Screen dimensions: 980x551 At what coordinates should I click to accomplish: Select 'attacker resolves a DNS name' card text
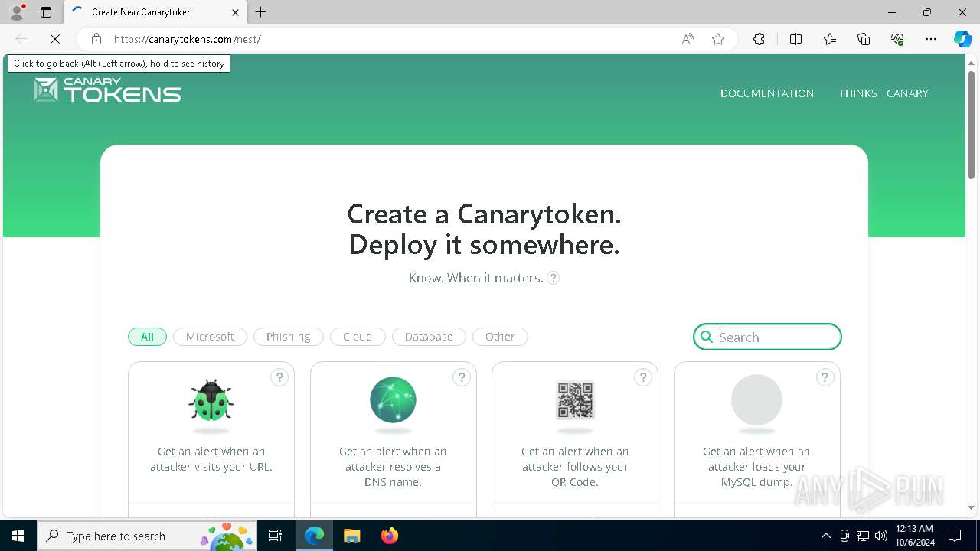(393, 467)
